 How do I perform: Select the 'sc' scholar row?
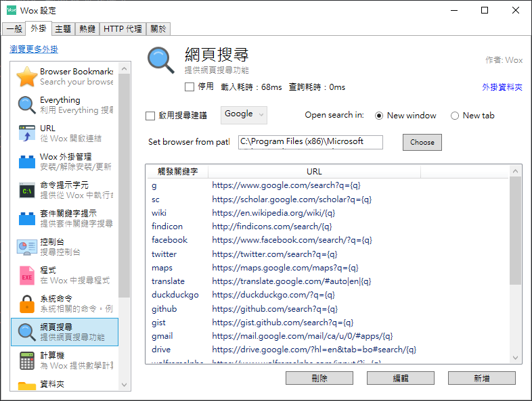coord(328,199)
